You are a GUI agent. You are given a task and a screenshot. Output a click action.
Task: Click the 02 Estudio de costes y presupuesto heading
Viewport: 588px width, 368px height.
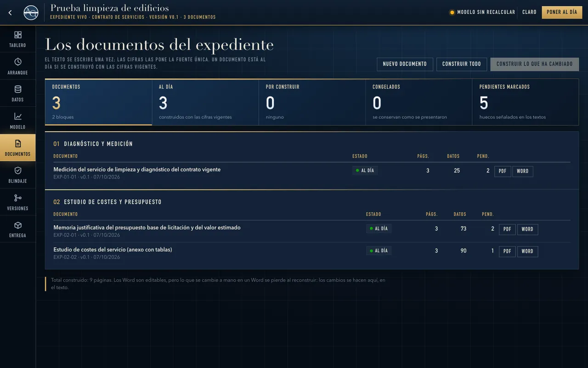107,202
